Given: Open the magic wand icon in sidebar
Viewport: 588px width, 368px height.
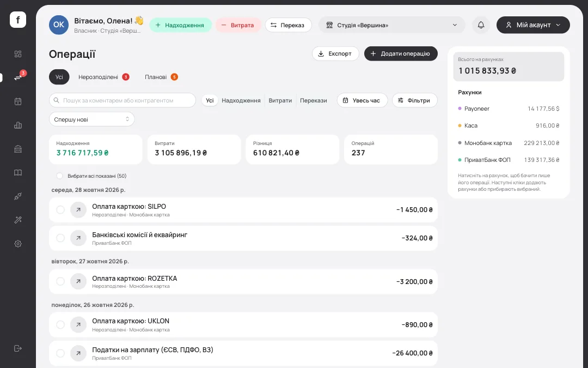Looking at the screenshot, I should point(17,220).
